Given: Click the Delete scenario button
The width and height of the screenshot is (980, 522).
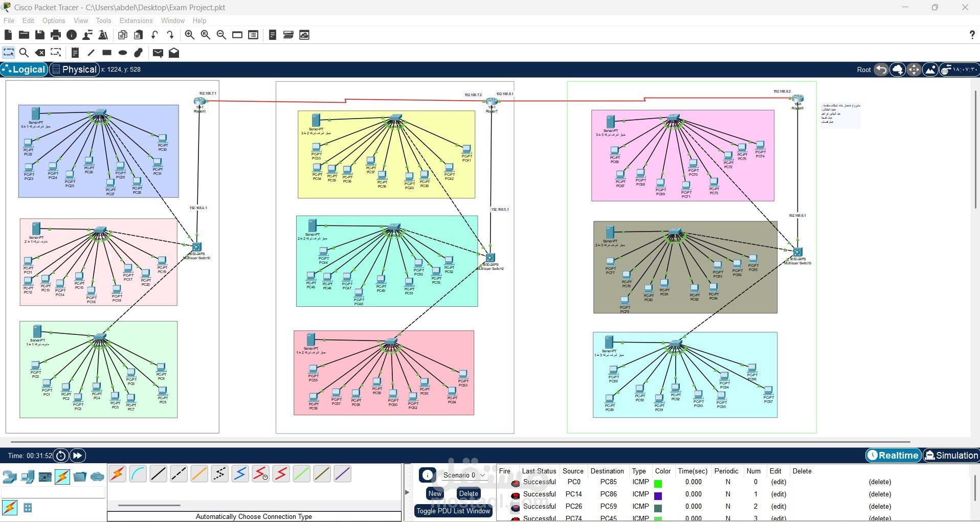Looking at the screenshot, I should coord(469,493).
